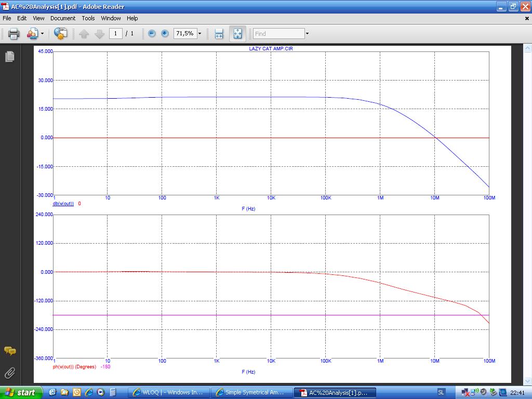
Task: Expand the Find options dropdown arrow
Action: [307, 34]
